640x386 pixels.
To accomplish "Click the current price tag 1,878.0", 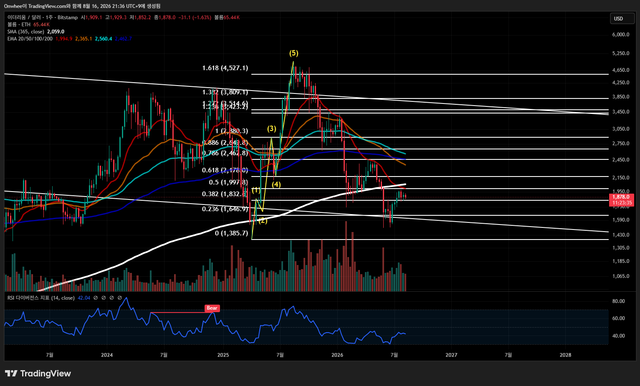I will click(x=622, y=197).
